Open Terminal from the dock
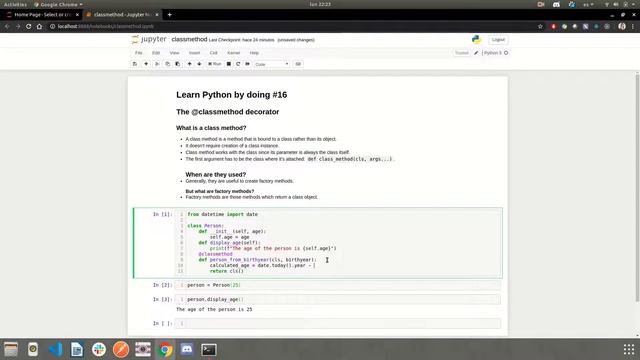Screen dimensions: 640x360 point(209,349)
